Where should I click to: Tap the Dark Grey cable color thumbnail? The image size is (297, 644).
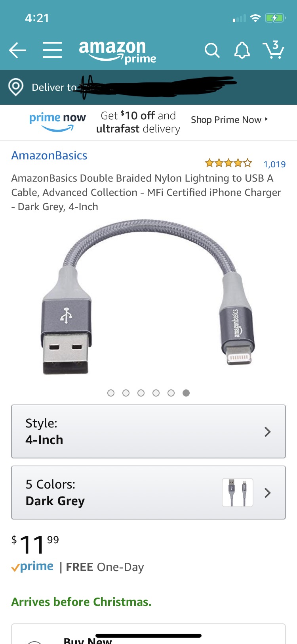coord(238,493)
